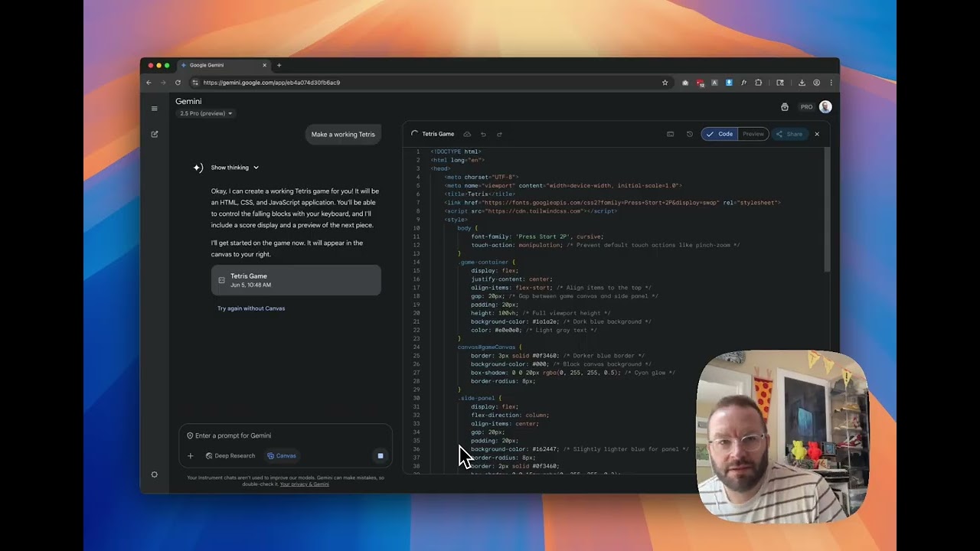Screen dimensions: 980x551
Task: Show canvas version history
Action: click(689, 134)
